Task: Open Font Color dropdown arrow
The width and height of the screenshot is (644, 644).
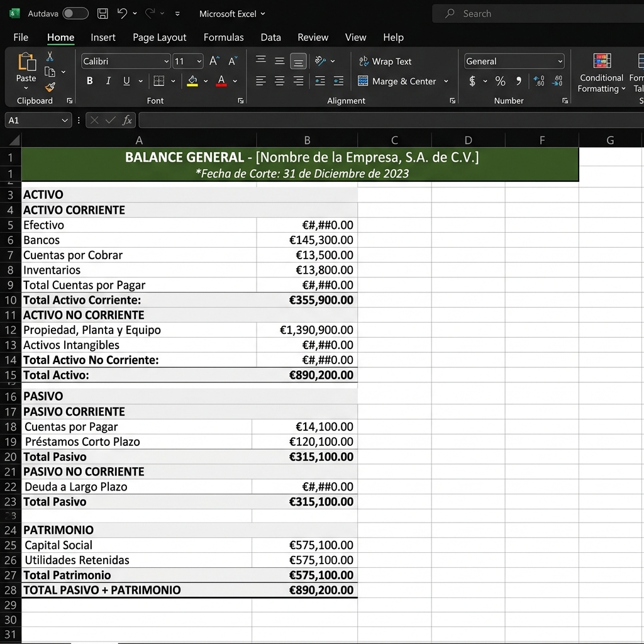Action: (x=235, y=81)
